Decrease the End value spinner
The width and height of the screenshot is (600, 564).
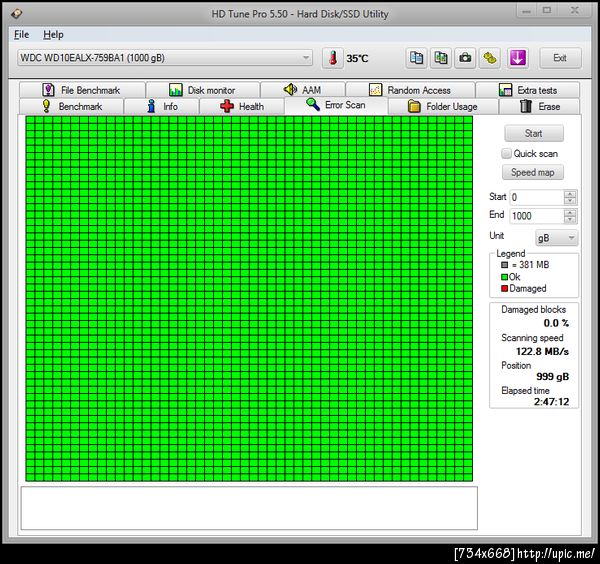click(570, 220)
